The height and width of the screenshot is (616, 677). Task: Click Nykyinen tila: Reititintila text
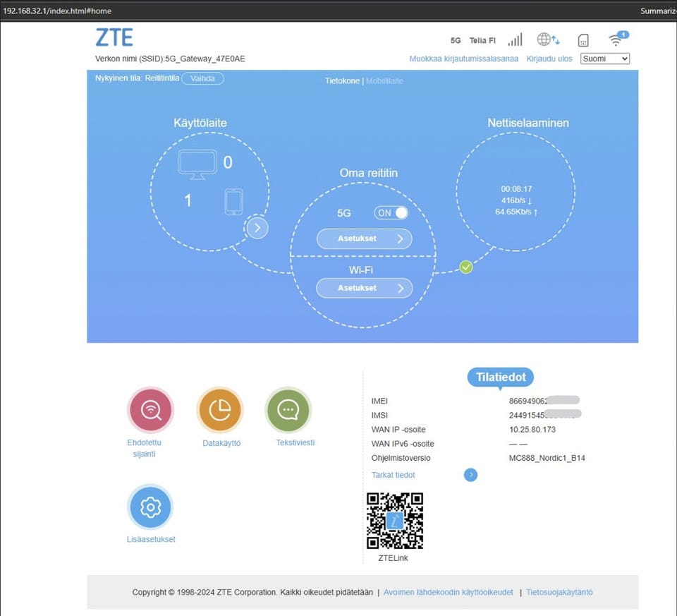point(137,78)
